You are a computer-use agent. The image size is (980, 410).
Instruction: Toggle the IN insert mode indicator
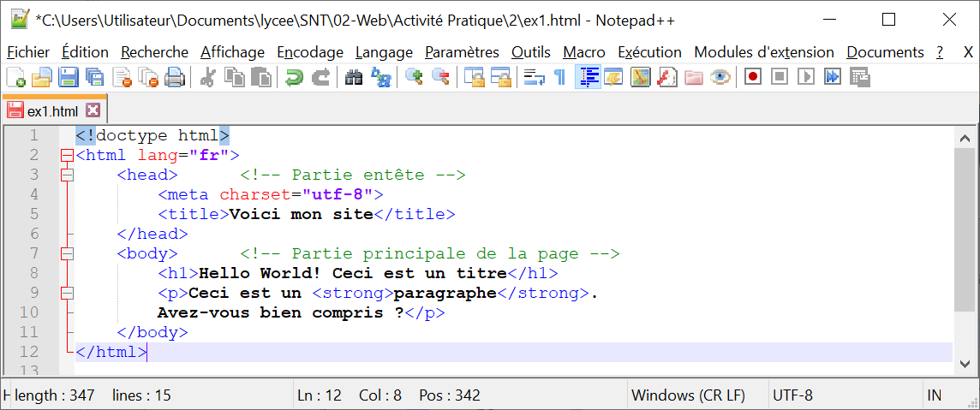[x=935, y=395]
